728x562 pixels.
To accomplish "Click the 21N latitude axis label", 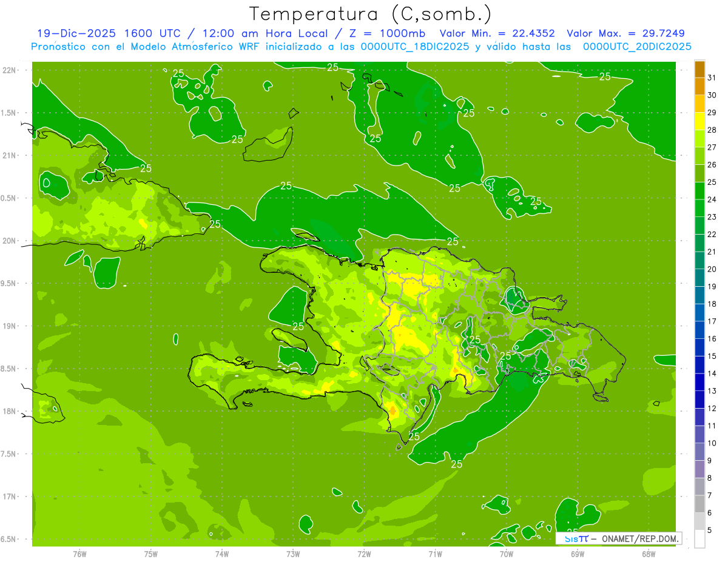I will [x=9, y=155].
